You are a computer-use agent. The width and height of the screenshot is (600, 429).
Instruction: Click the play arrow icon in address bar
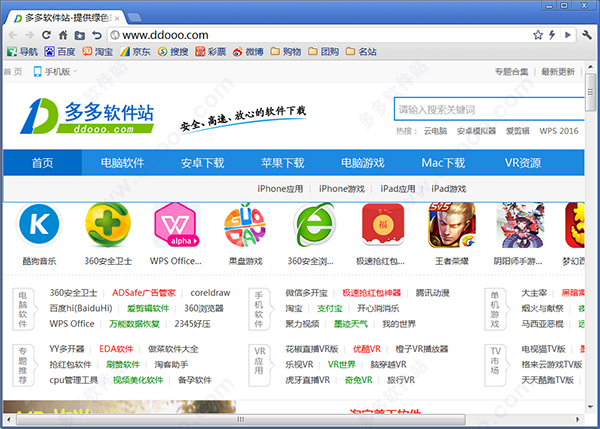pyautogui.click(x=568, y=35)
